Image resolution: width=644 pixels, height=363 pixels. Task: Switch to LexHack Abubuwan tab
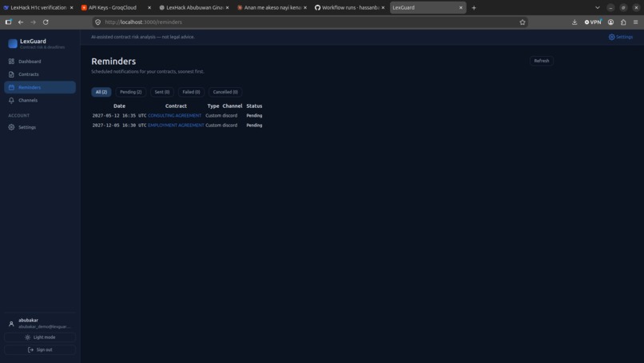[x=194, y=7]
